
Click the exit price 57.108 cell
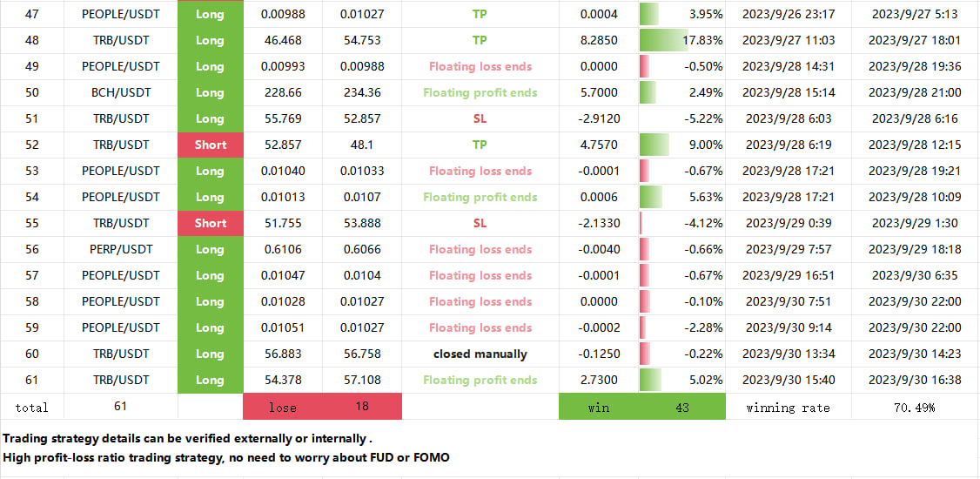360,380
